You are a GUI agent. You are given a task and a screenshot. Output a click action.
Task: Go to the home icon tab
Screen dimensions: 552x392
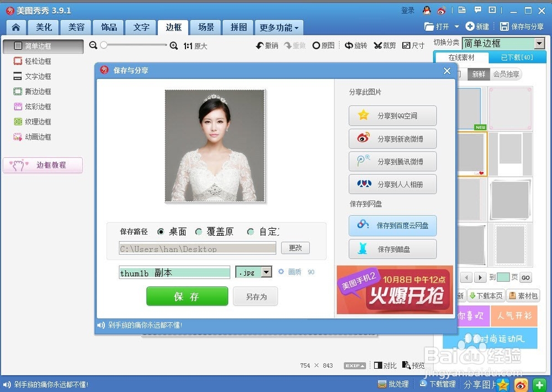click(16, 27)
